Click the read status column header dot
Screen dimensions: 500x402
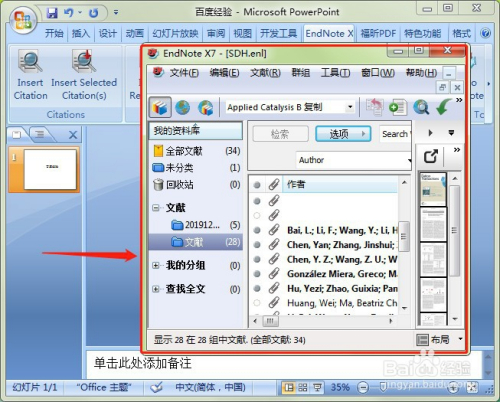tap(257, 185)
